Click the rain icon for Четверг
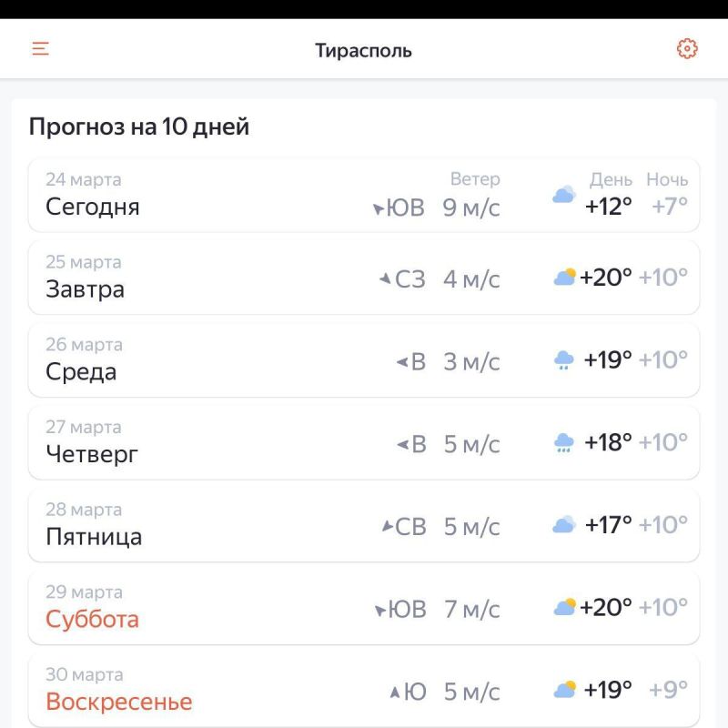This screenshot has height=728, width=728. coord(563,440)
